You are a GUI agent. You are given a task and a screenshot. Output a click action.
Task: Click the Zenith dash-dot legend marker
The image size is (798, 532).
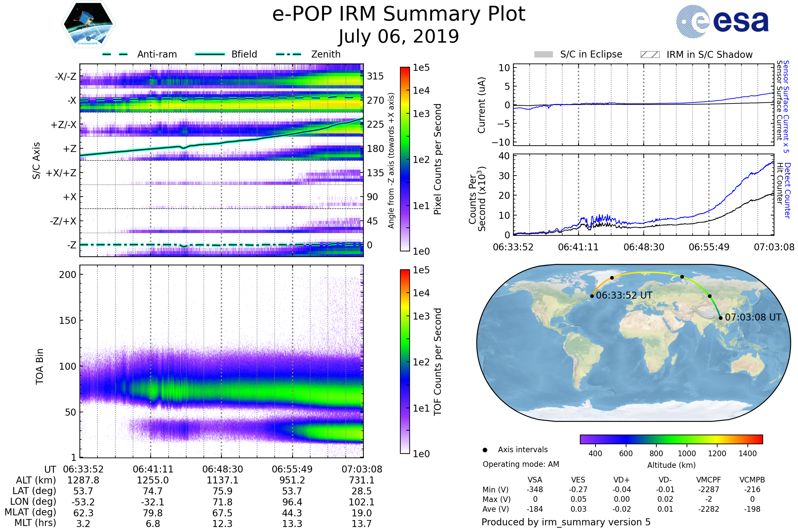289,54
